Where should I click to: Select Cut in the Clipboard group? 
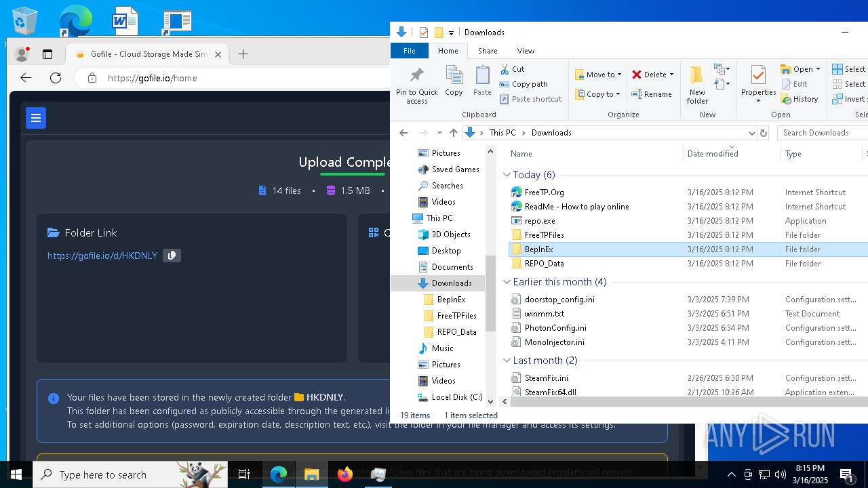(x=513, y=69)
